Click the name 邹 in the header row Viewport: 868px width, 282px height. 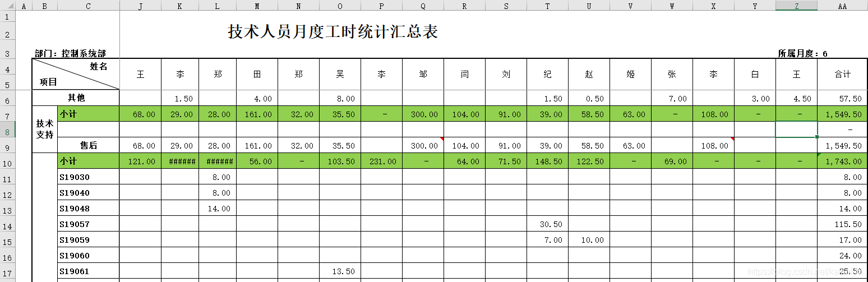tap(423, 74)
